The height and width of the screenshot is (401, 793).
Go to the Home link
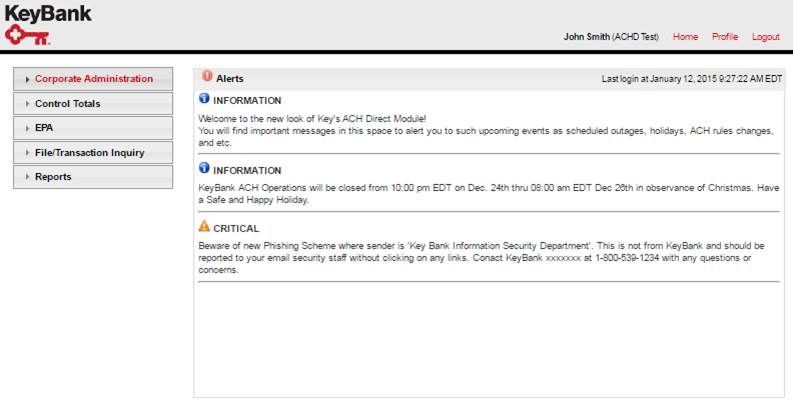pos(685,37)
